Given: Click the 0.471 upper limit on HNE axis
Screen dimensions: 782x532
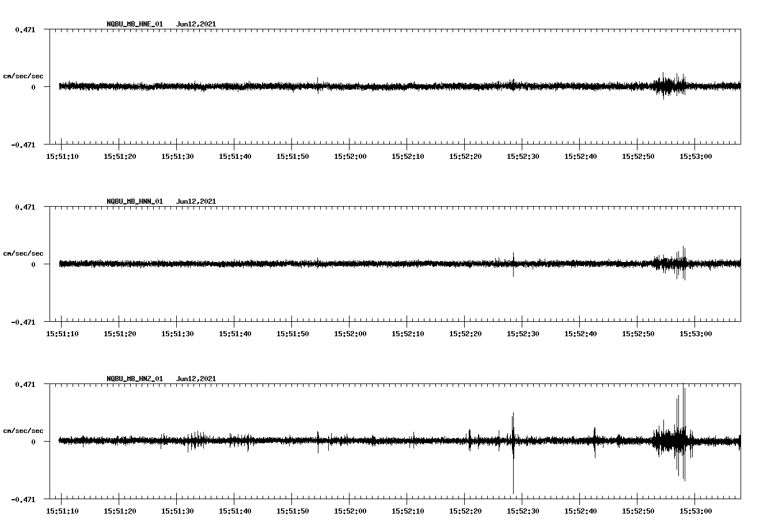Looking at the screenshot, I should pos(25,29).
